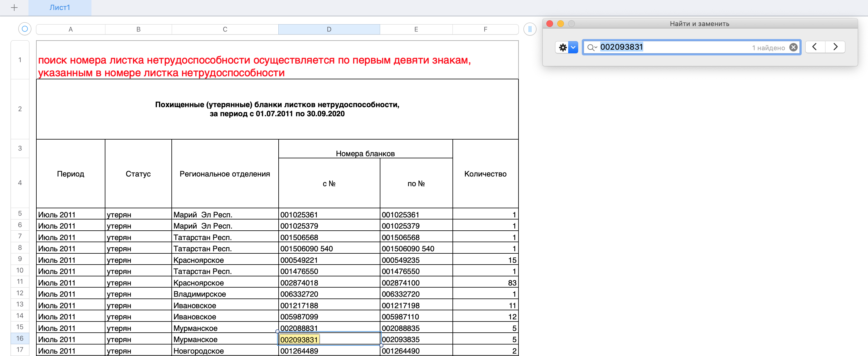Screen dimensions: 868x356
Task: Select cell 001264490
Action: (x=416, y=351)
